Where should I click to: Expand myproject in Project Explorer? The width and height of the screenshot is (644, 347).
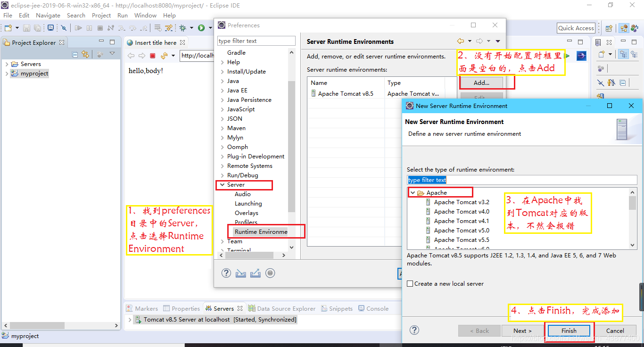point(6,74)
